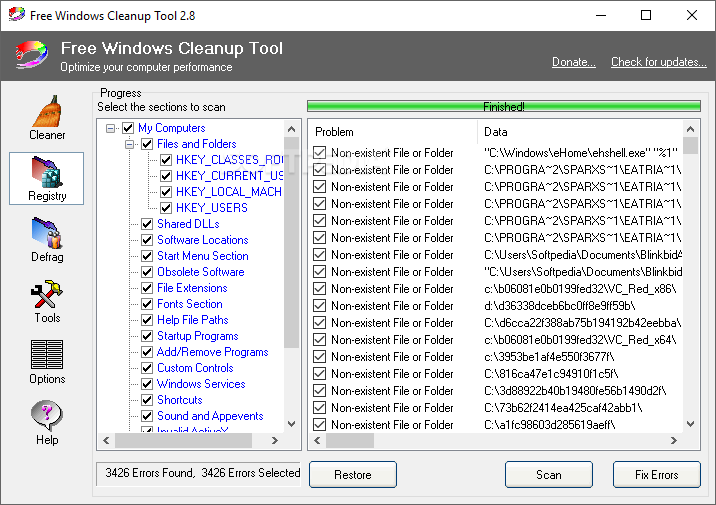Image resolution: width=716 pixels, height=505 pixels.
Task: Select the Start Menu Section item
Action: point(203,256)
